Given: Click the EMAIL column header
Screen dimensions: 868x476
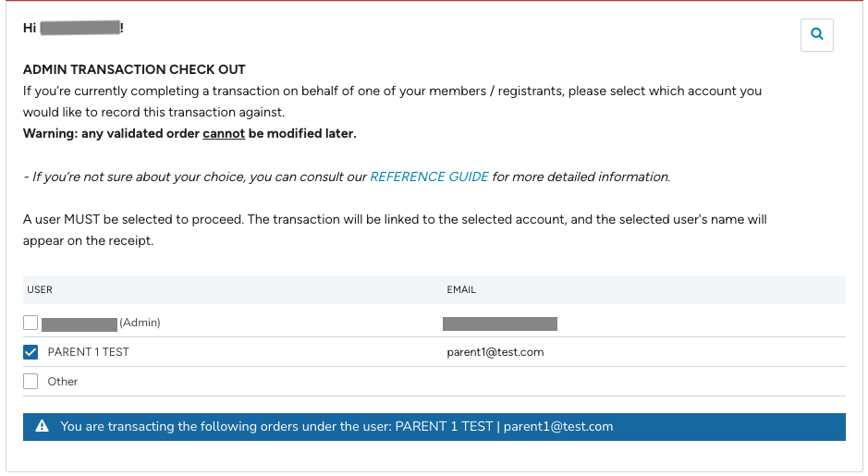Looking at the screenshot, I should (461, 289).
